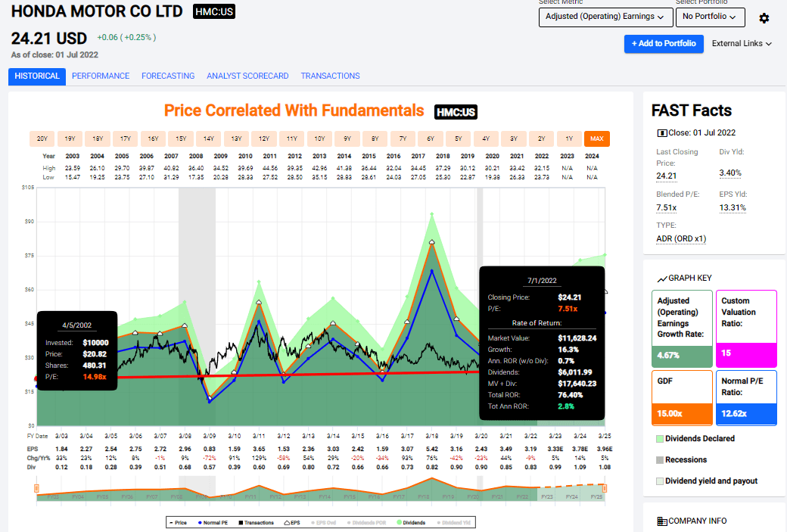
Task: Click the blue Normal P/E 12.62x swatch
Action: tap(746, 414)
